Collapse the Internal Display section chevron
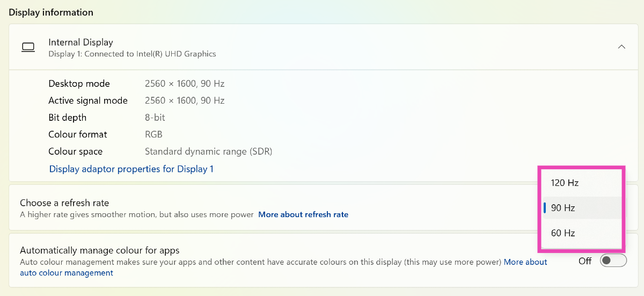Image resolution: width=644 pixels, height=296 pixels. click(x=621, y=47)
